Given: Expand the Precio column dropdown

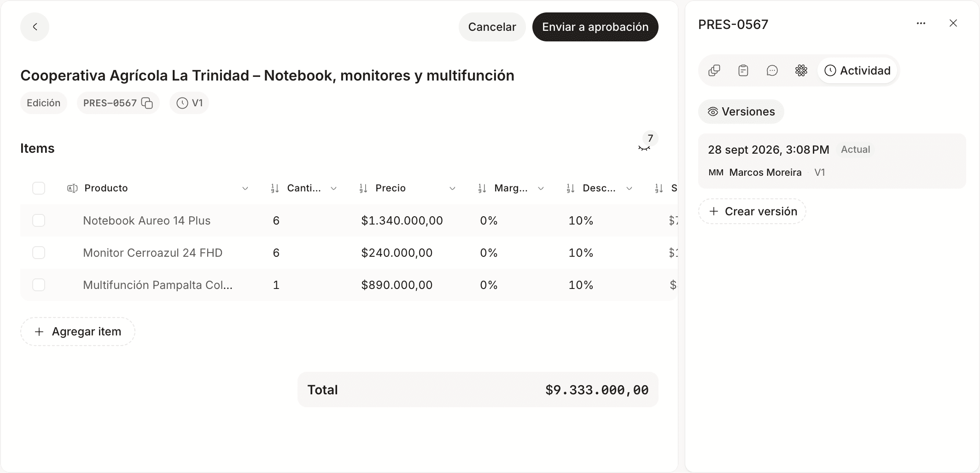Looking at the screenshot, I should pyautogui.click(x=452, y=188).
